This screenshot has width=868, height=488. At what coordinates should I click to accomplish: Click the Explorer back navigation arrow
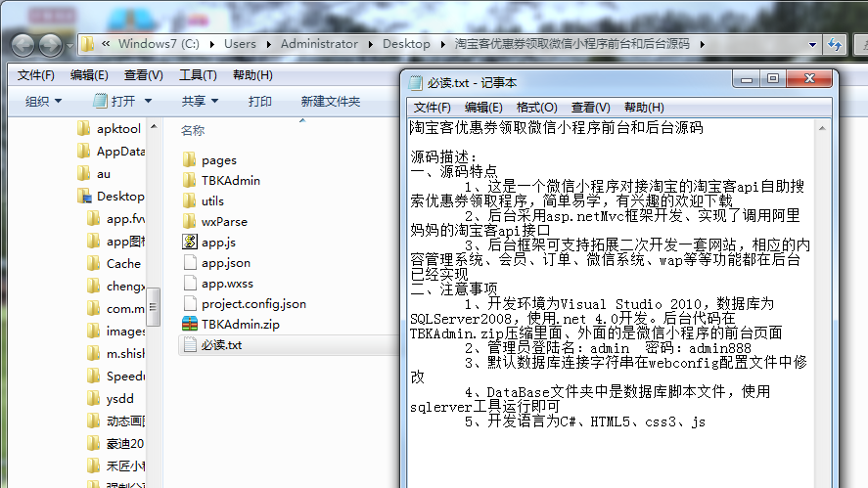(x=23, y=45)
